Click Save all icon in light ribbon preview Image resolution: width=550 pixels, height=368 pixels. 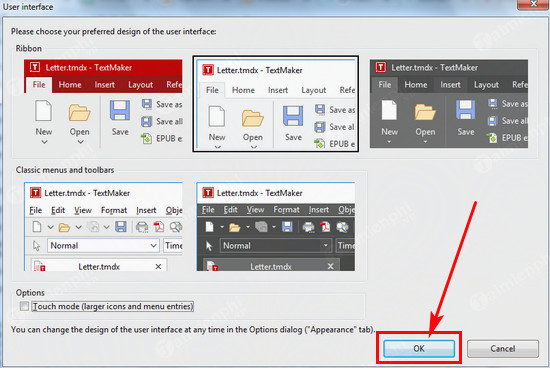[x=320, y=127]
